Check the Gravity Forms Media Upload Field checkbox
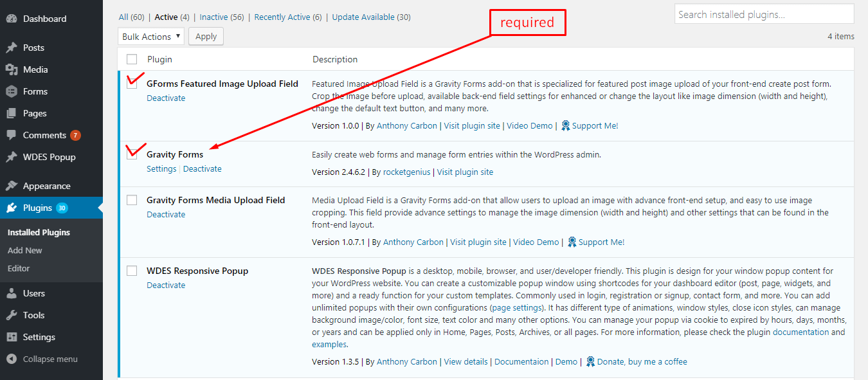868x380 pixels. tap(132, 200)
